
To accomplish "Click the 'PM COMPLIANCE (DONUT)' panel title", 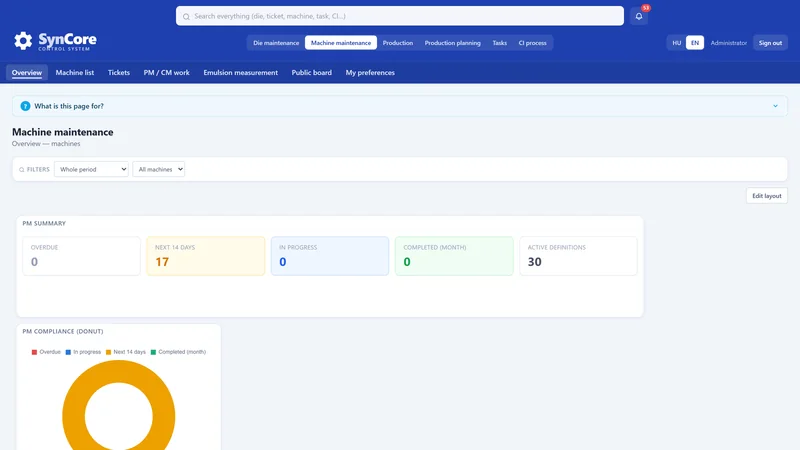I will [63, 331].
